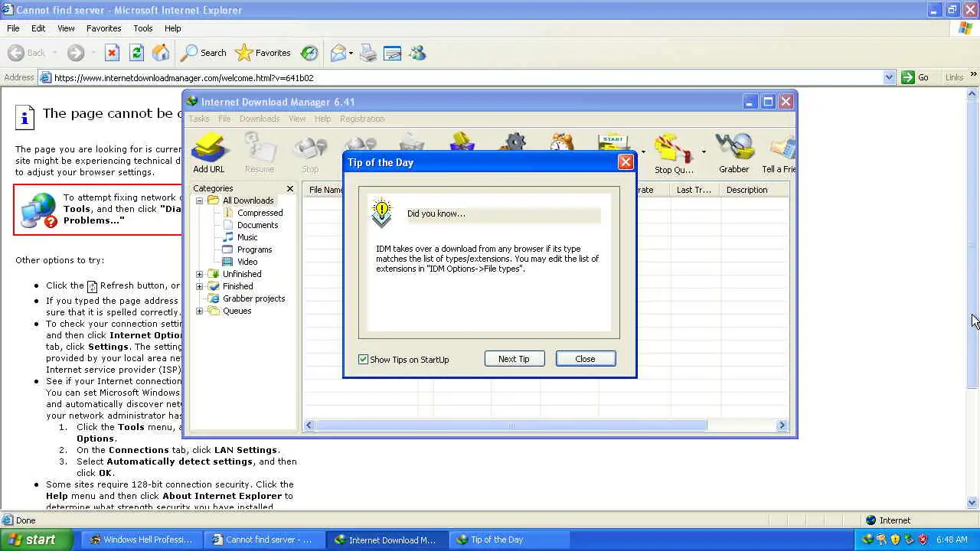Click the Links toolbar label in IE

pyautogui.click(x=954, y=77)
